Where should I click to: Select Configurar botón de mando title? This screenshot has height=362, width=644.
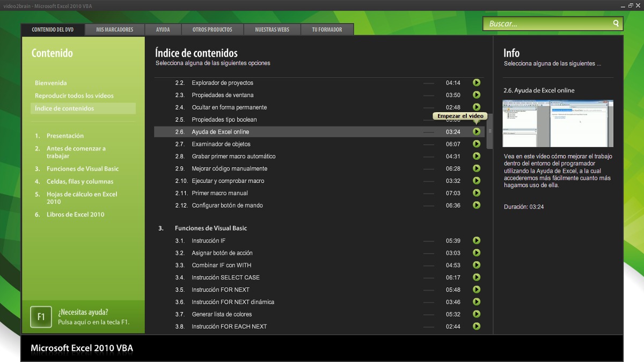[x=227, y=205]
